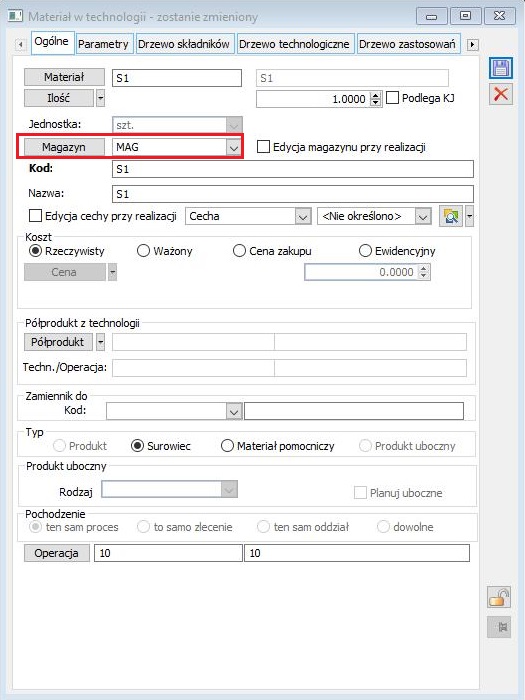Save changes with the floppy disk icon

(x=500, y=69)
